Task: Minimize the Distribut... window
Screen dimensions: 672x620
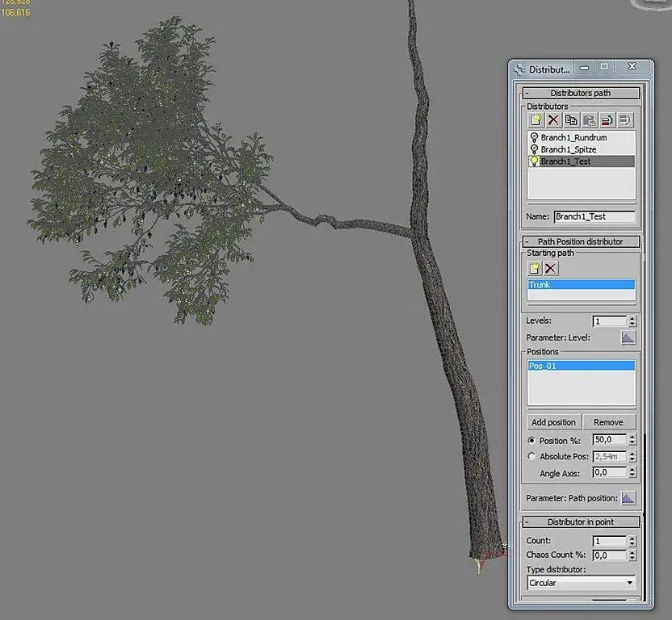Action: [x=584, y=67]
